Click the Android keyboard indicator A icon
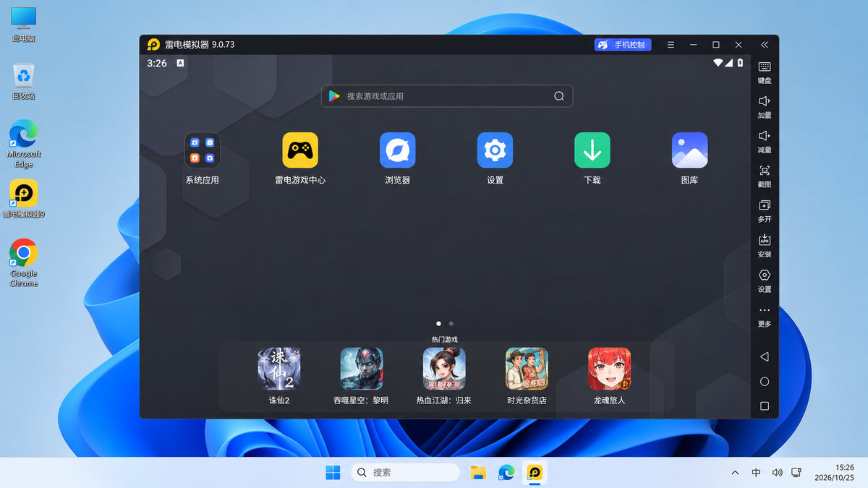The width and height of the screenshot is (868, 488). tap(180, 63)
